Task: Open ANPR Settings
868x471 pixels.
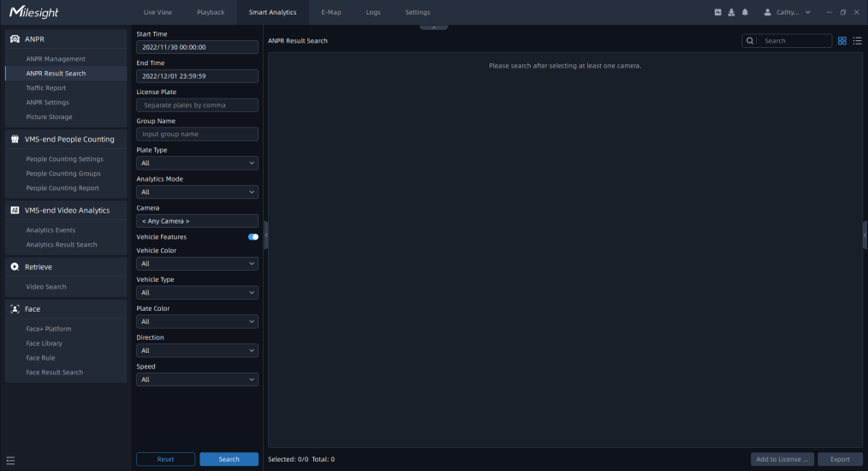Action: [48, 103]
